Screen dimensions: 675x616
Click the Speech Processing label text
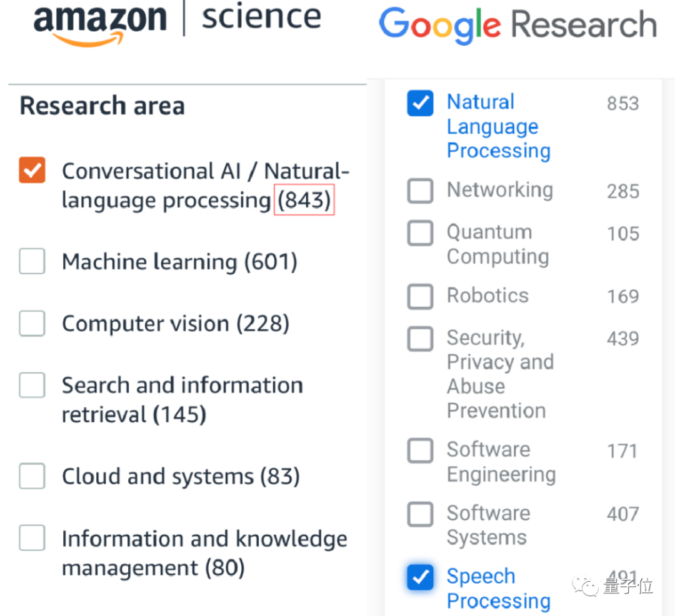[499, 589]
